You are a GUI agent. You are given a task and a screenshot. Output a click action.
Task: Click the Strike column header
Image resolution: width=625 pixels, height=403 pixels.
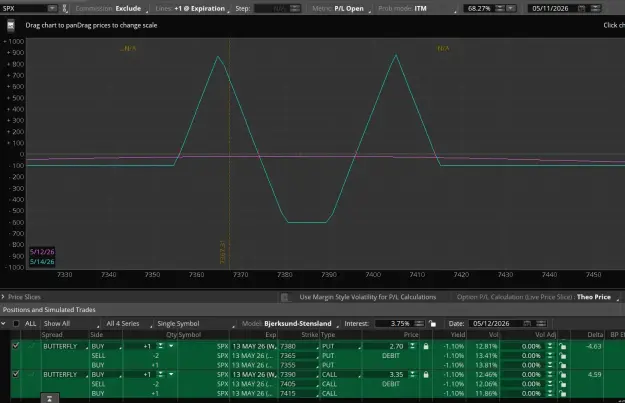pos(310,335)
